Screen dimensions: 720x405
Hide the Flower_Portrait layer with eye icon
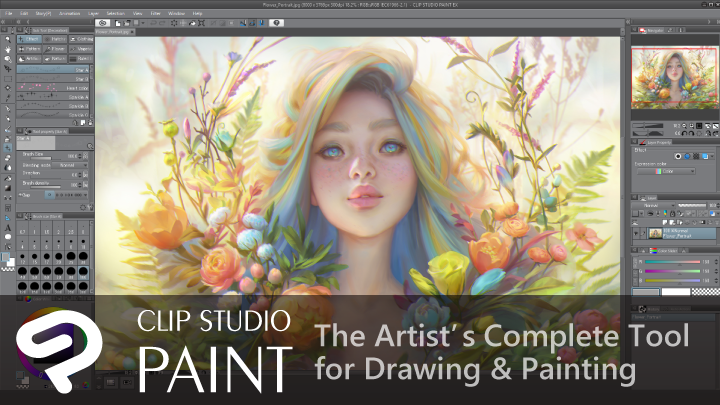pos(636,233)
